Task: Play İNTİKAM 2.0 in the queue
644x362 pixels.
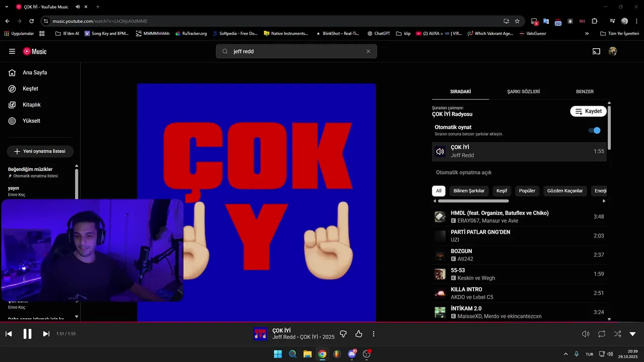Action: coord(519,312)
